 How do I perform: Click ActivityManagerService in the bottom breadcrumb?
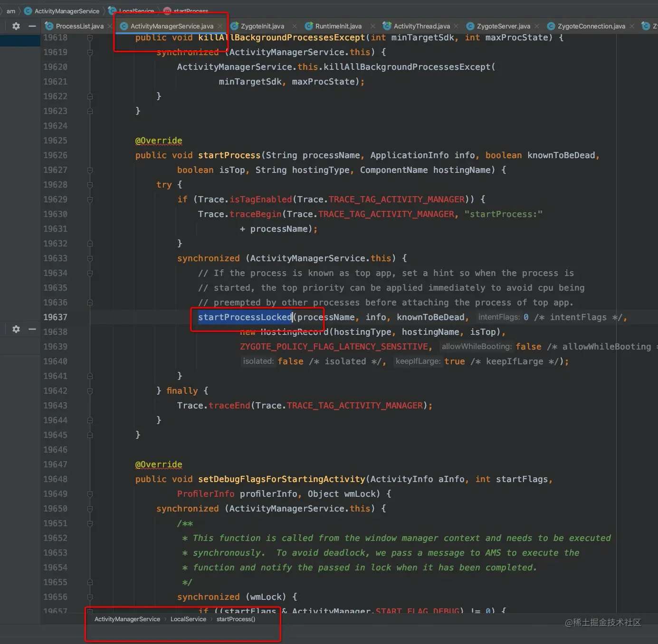(127, 619)
